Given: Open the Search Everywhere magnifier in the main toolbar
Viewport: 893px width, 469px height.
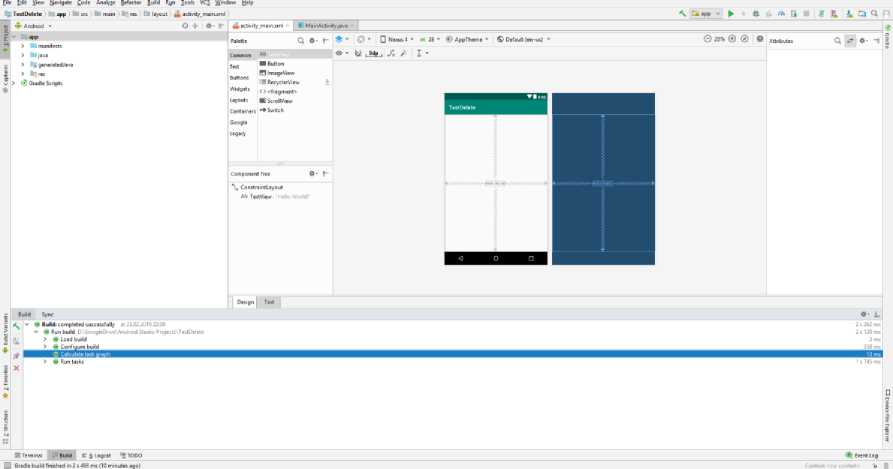Looking at the screenshot, I should (x=874, y=14).
